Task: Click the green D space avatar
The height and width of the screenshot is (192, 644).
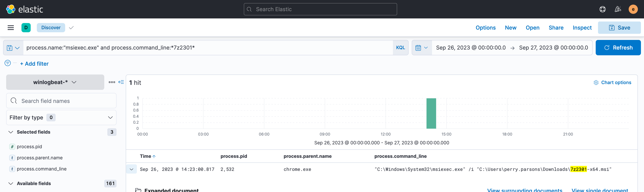Action: coord(26,27)
